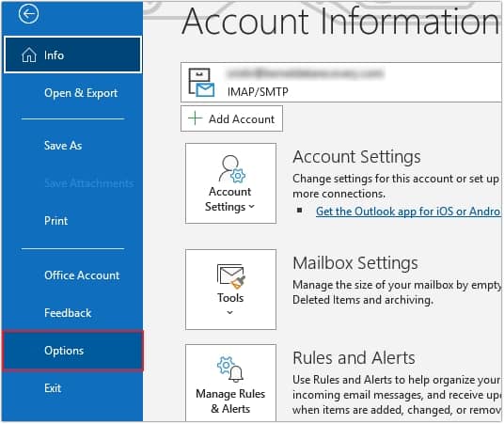Click the plus icon in Add Account
This screenshot has width=504, height=424.
(195, 118)
